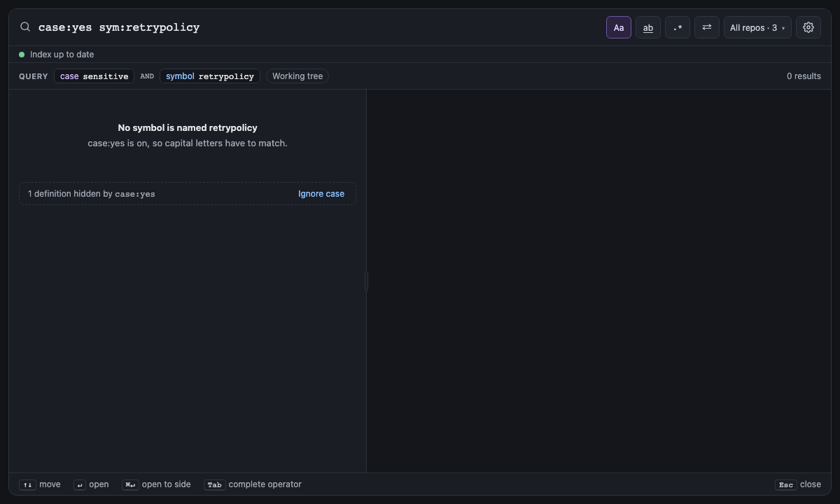This screenshot has height=504, width=840.
Task: Click 'case:yes is on' explanation text
Action: (x=188, y=143)
